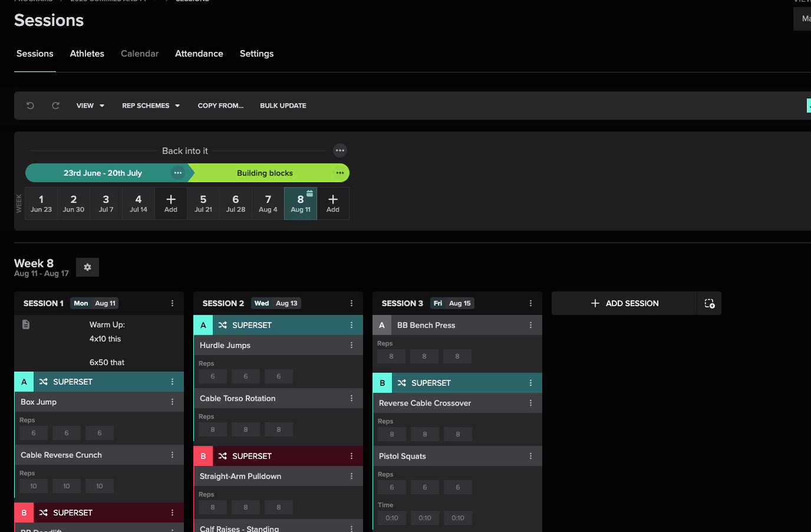Open Session 1 kebab menu
Screen dimensions: 811x532
click(172, 303)
